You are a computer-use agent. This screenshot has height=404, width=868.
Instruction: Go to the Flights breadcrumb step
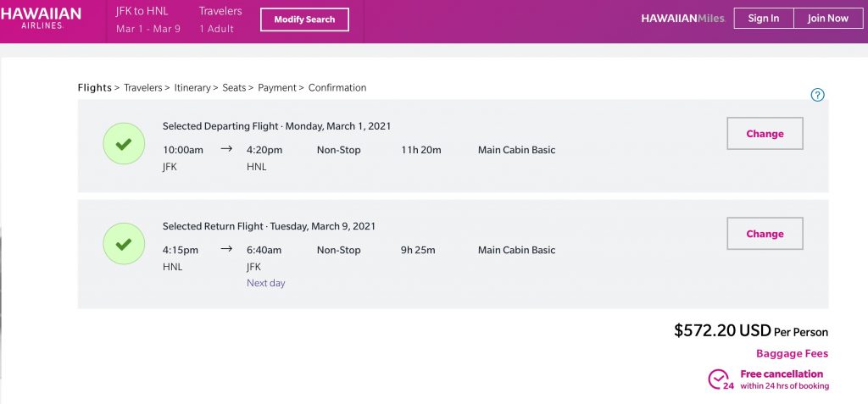pyautogui.click(x=94, y=88)
